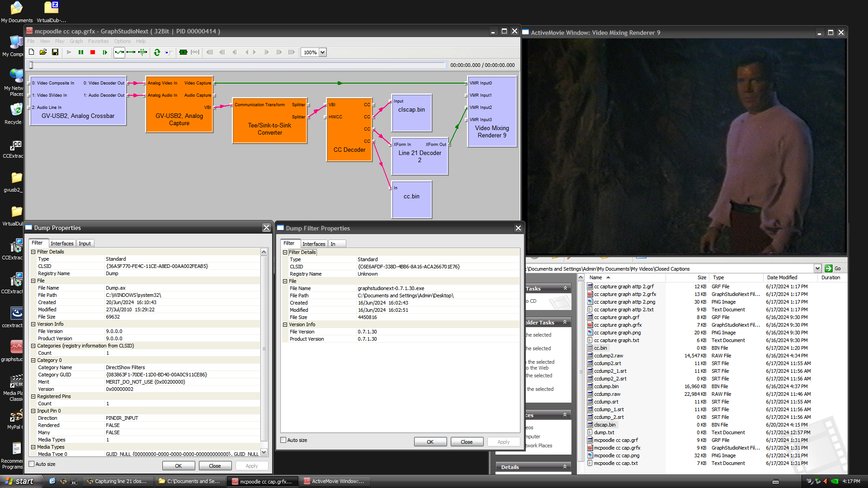Click the gray play toolbar icon
This screenshot has height=488, width=868.
tap(69, 52)
